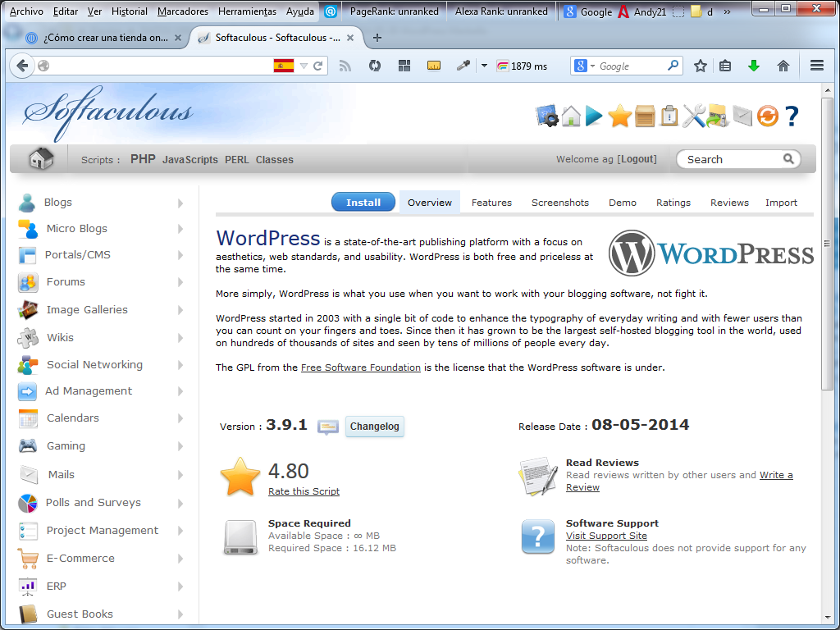The width and height of the screenshot is (840, 630).
Task: Click the Blogs category icon
Action: [27, 203]
